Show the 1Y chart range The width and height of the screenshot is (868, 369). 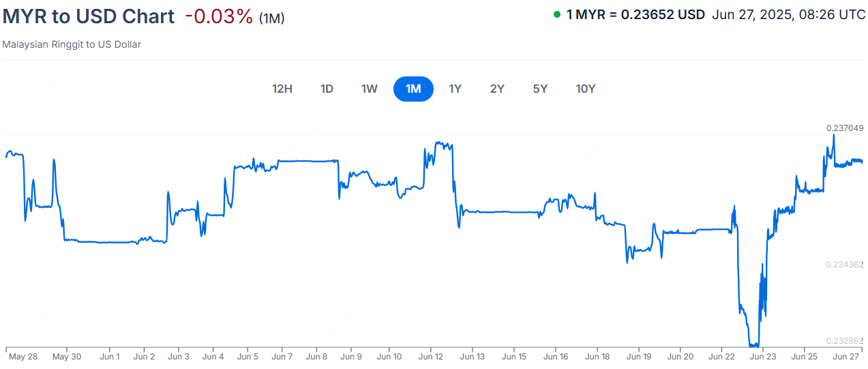click(455, 89)
